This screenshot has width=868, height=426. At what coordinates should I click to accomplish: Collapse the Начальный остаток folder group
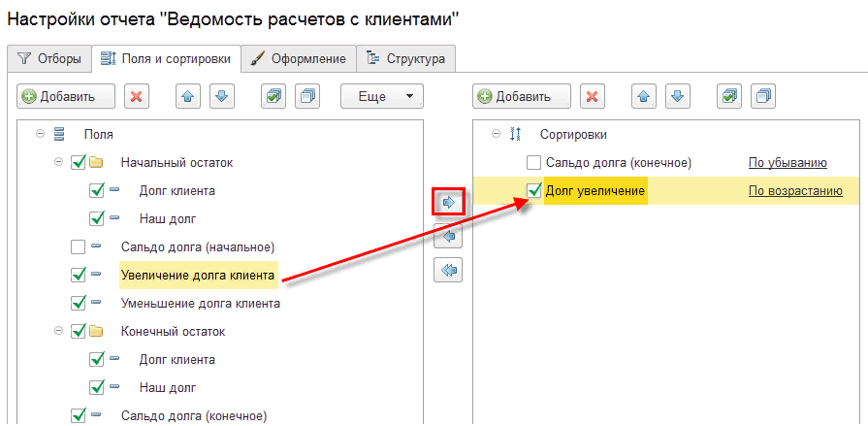pos(59,162)
